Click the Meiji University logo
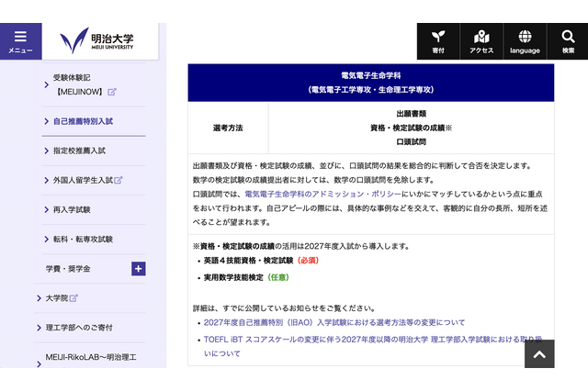The image size is (588, 391). (x=96, y=40)
